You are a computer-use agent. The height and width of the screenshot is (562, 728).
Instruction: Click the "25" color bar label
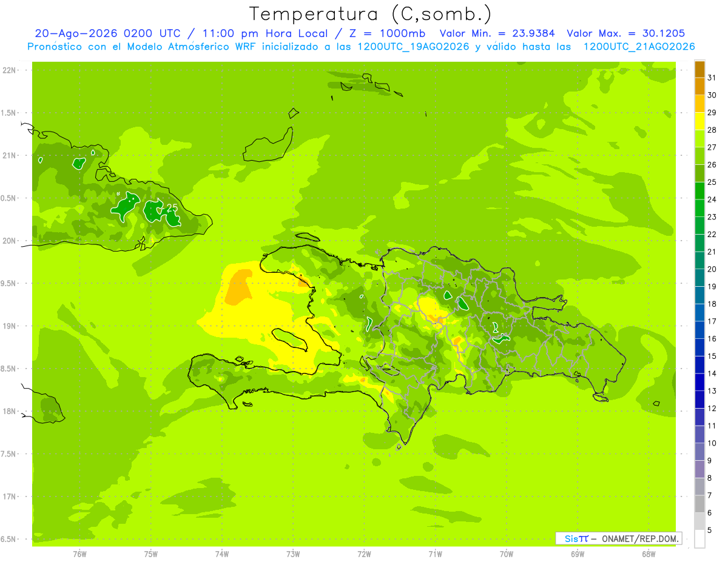712,182
